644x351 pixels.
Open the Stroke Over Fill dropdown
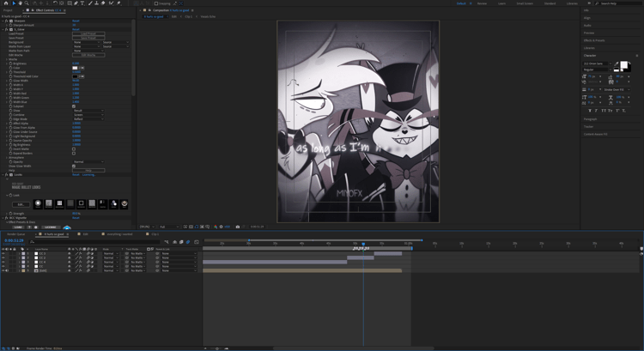(617, 89)
